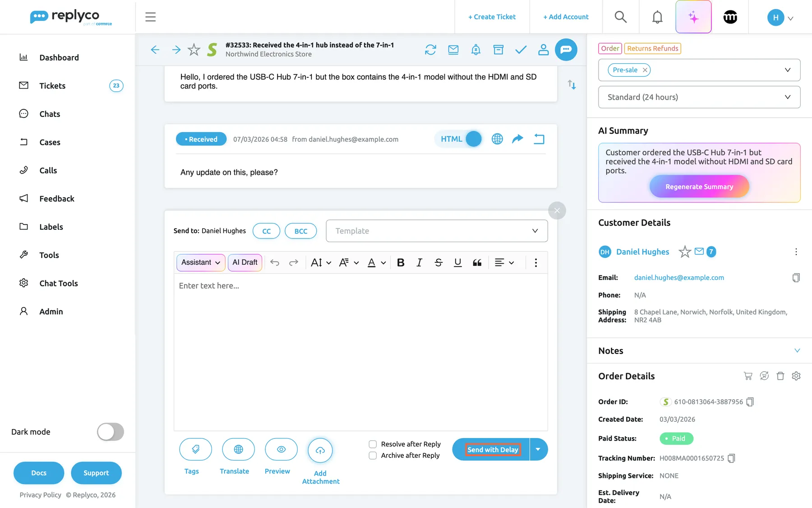Open the Template dropdown
The height and width of the screenshot is (508, 812).
(437, 231)
